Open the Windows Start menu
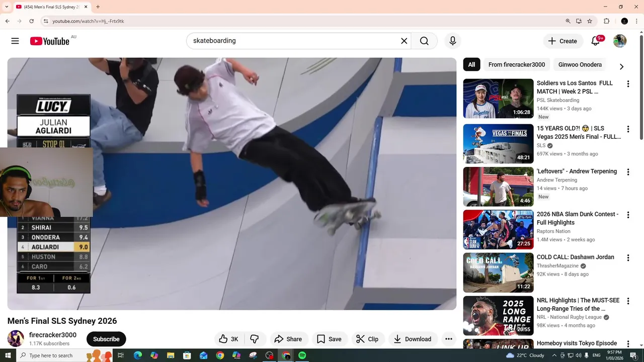 [8, 355]
